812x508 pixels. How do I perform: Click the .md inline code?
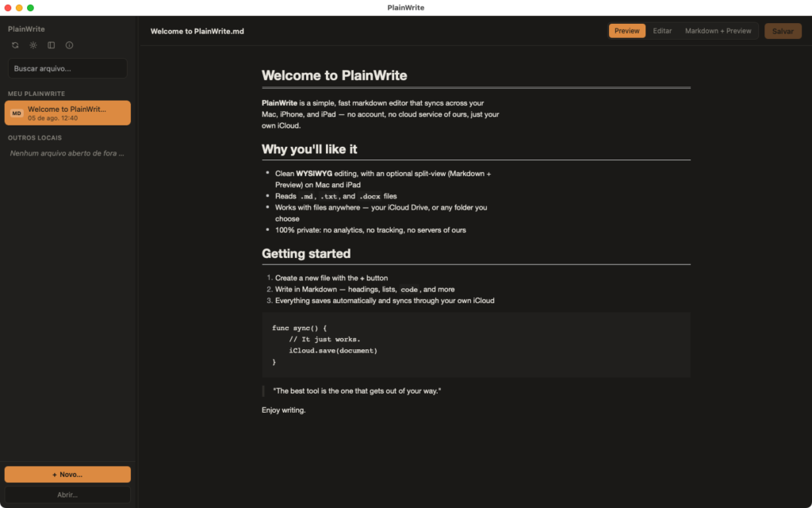point(307,197)
